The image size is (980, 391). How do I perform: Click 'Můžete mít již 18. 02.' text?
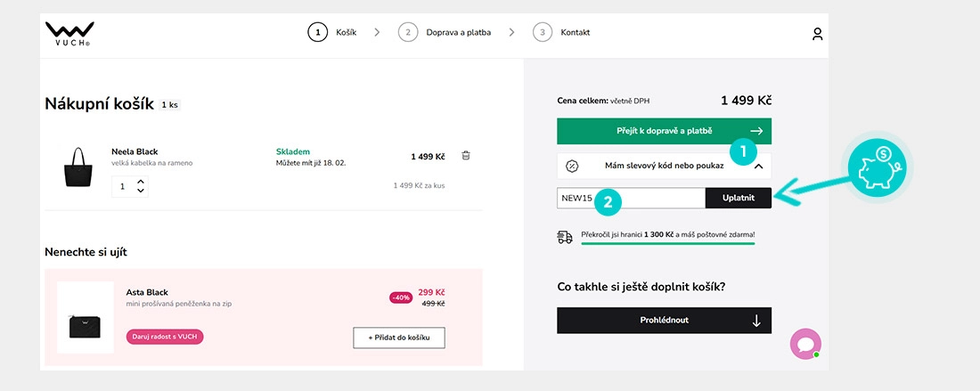point(311,163)
